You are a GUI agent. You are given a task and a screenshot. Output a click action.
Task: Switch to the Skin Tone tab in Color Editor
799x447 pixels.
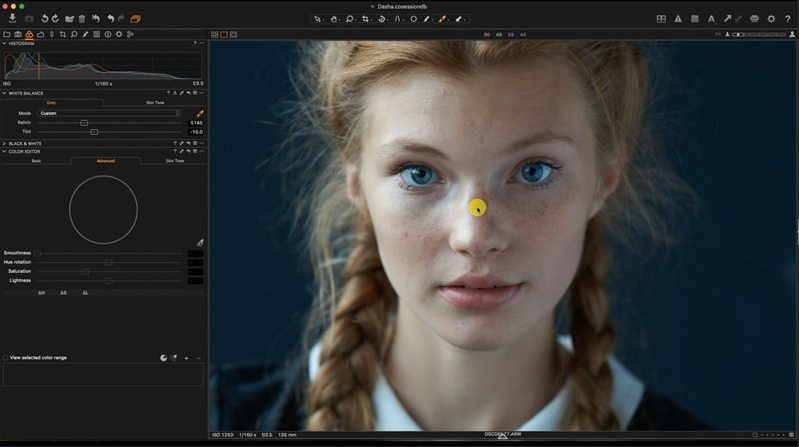pos(174,160)
